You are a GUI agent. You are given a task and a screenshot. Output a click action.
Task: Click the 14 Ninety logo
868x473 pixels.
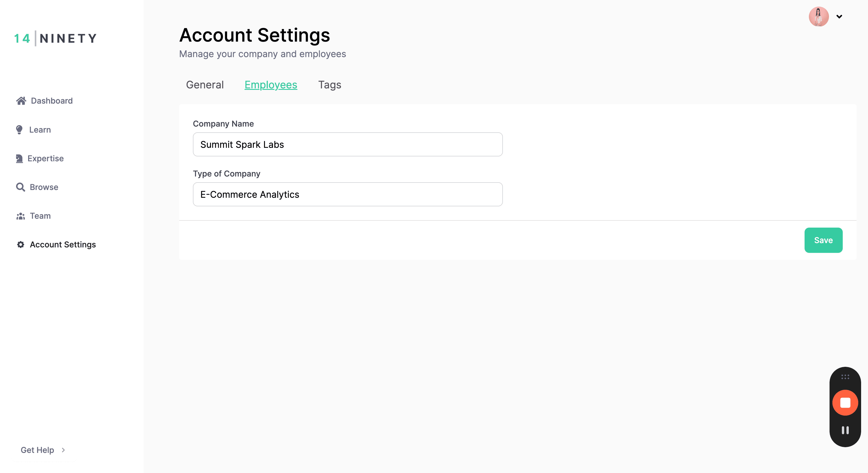[56, 38]
